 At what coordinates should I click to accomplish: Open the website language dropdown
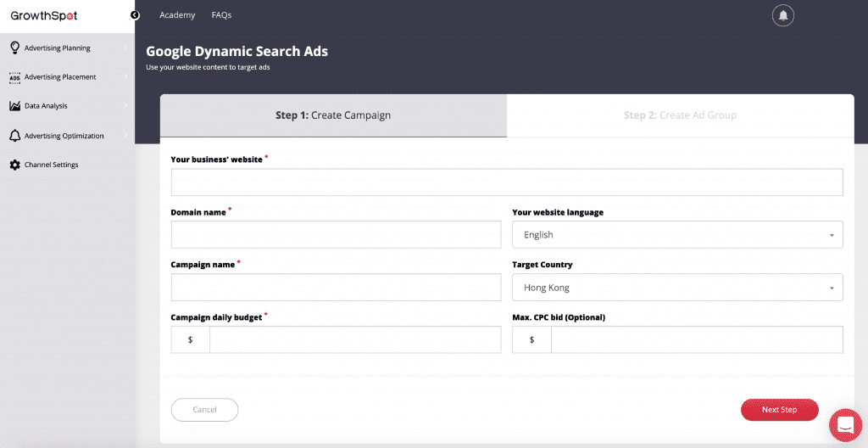click(677, 234)
